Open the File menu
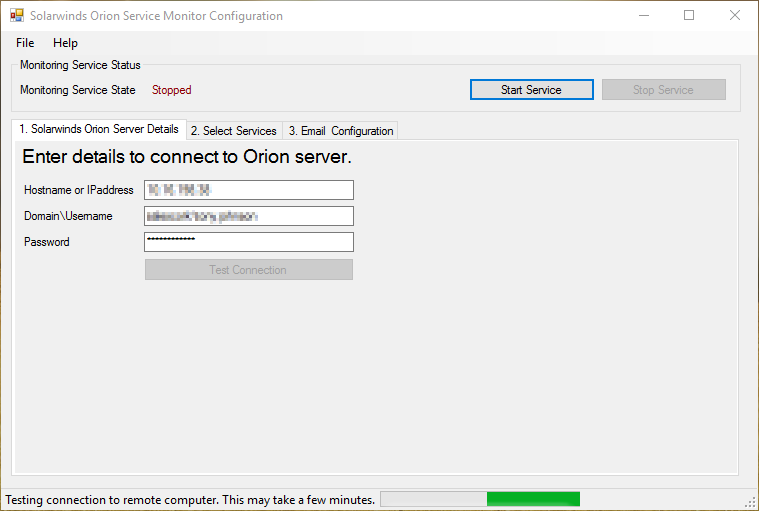 pyautogui.click(x=25, y=43)
